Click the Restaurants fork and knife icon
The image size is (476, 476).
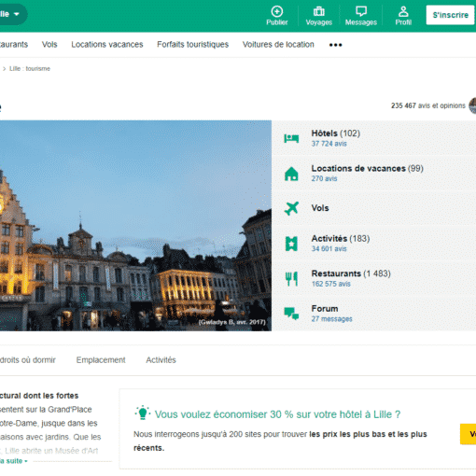point(291,279)
